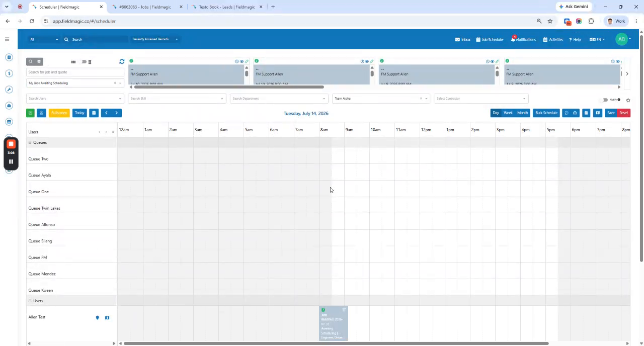The height and width of the screenshot is (346, 644).
Task: Click the clock icon on first job card
Action: pyautogui.click(x=237, y=61)
